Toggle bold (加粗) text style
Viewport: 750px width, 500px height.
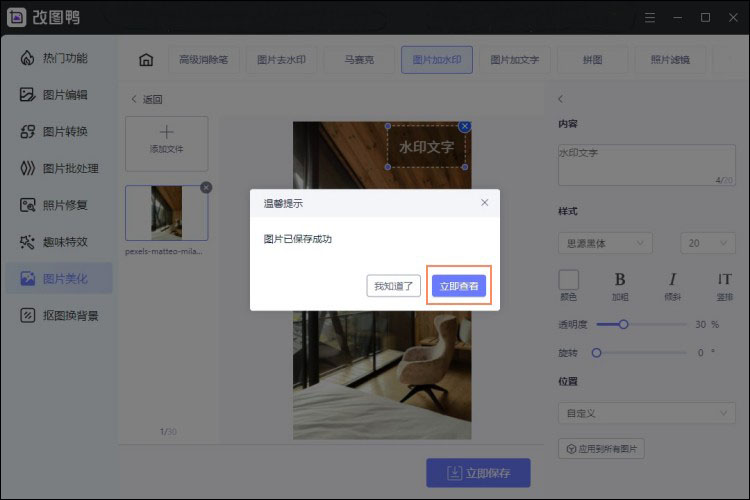point(620,280)
